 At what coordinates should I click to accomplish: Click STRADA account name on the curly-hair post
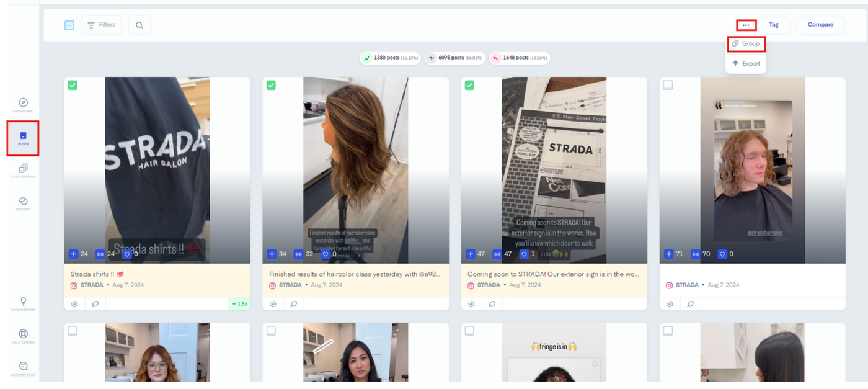[687, 285]
